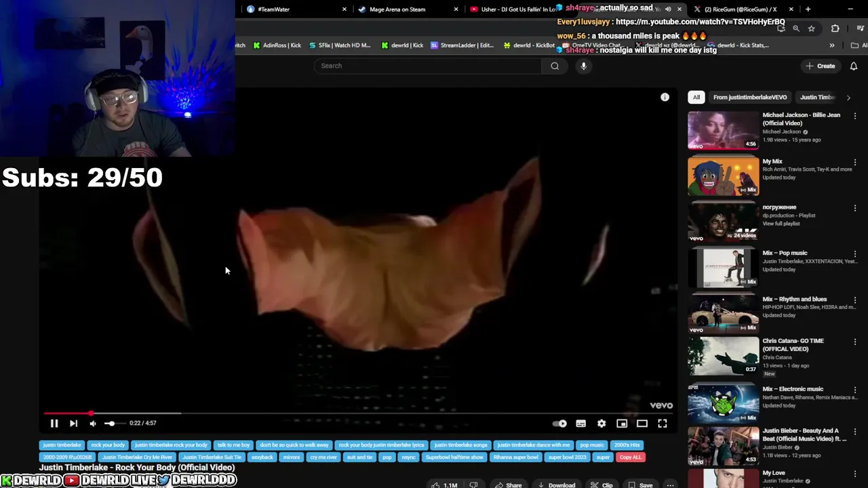
Task: Save the video to playlist
Action: [x=641, y=485]
